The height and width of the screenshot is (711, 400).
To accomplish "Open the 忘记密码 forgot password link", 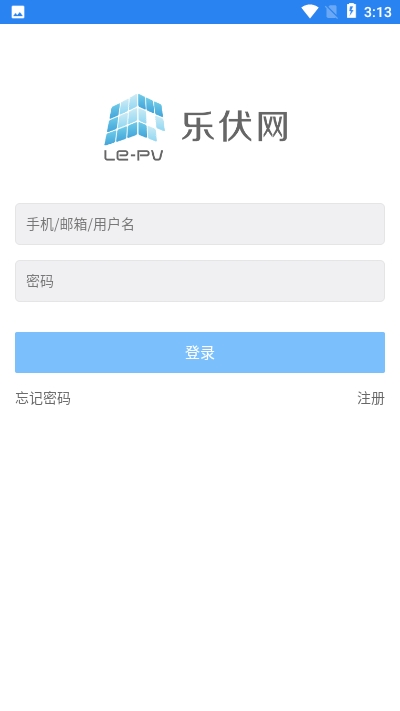I will pos(43,398).
